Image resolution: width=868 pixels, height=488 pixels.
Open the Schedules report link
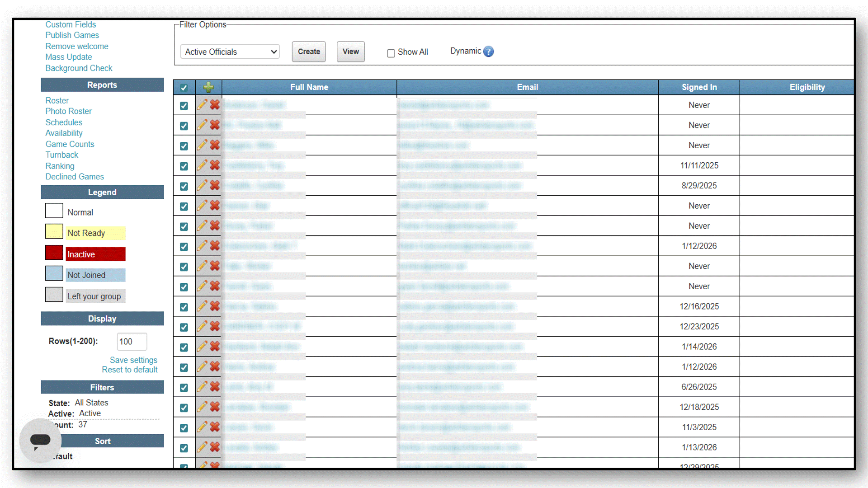(x=64, y=122)
